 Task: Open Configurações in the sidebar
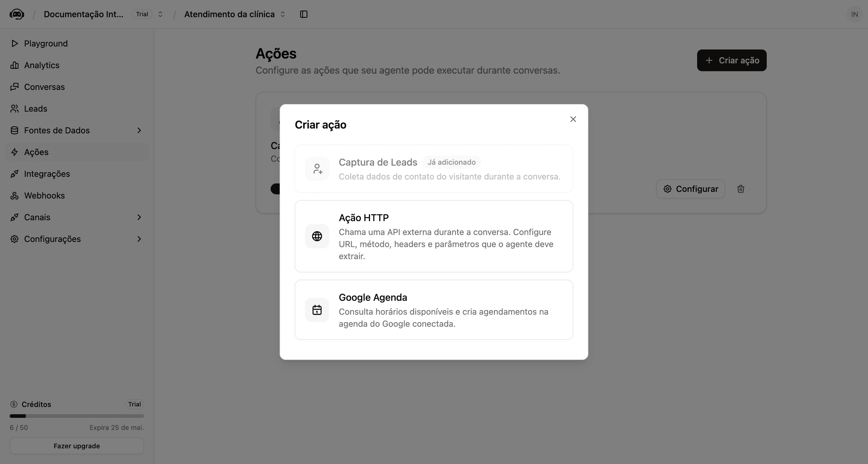click(x=77, y=239)
